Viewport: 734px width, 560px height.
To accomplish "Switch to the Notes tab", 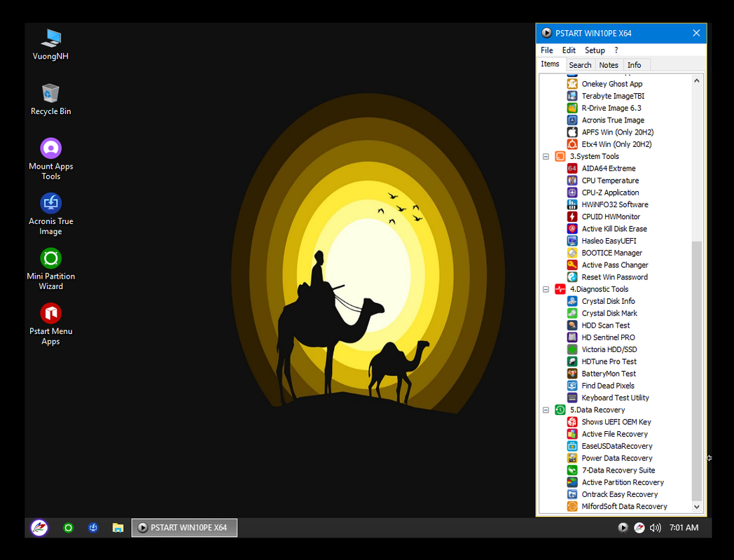I will [609, 65].
